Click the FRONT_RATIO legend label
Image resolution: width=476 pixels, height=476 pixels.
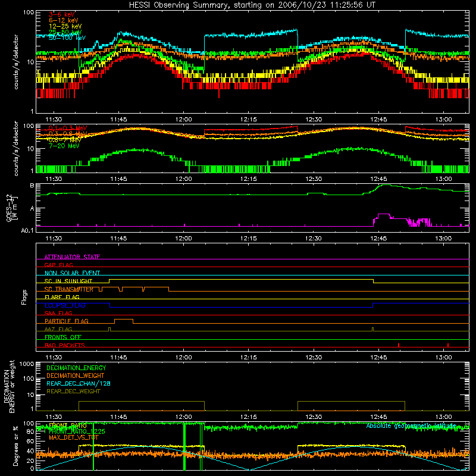click(x=68, y=425)
